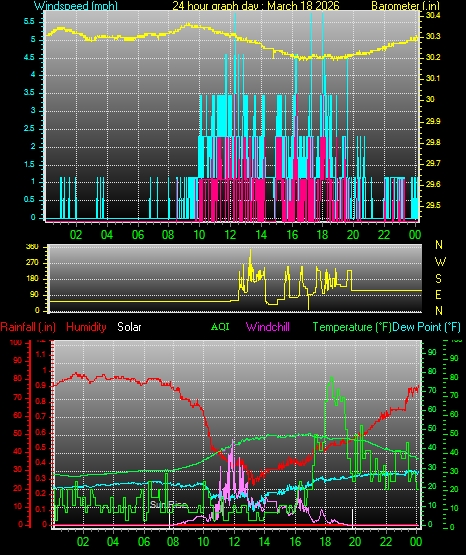Click the "Barometer (.in)" axis title

point(405,6)
